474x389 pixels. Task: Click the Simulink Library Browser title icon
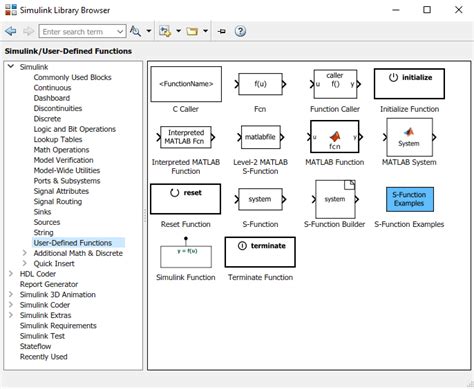point(11,10)
